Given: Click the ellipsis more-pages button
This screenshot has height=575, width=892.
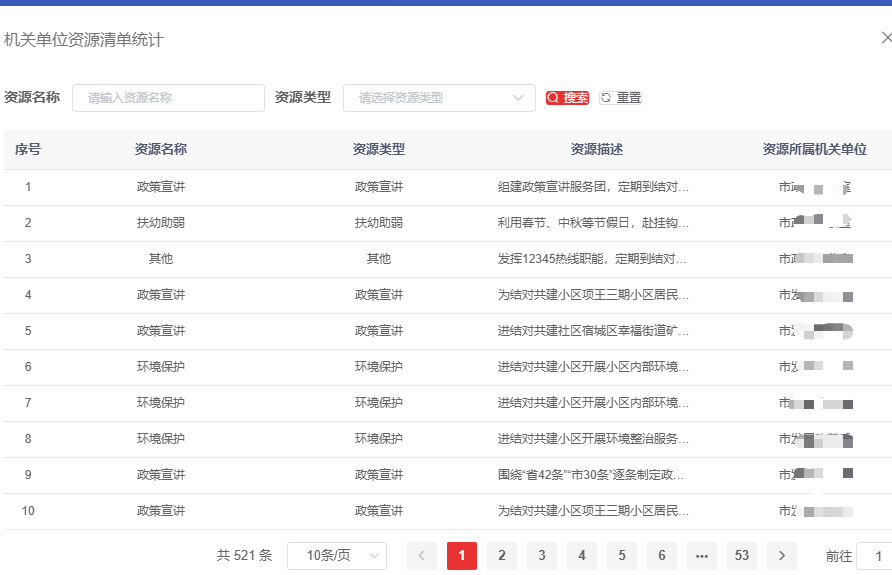Looking at the screenshot, I should click(702, 556).
